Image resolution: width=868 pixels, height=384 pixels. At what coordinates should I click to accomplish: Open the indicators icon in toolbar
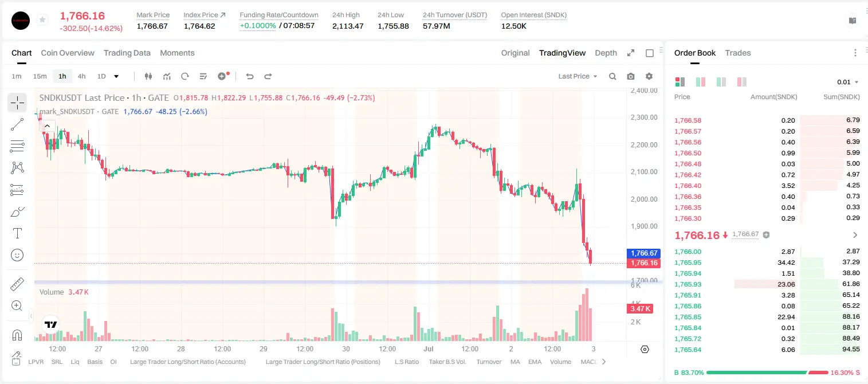coord(167,76)
